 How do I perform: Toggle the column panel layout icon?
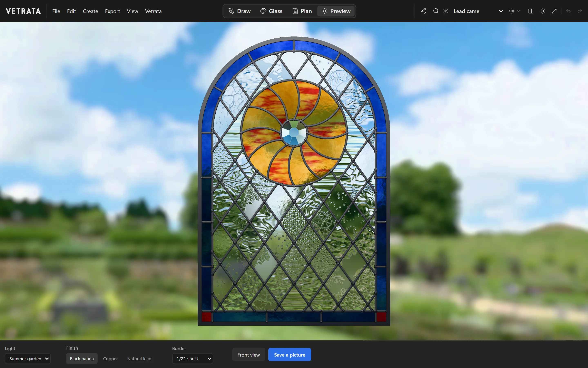(x=531, y=11)
